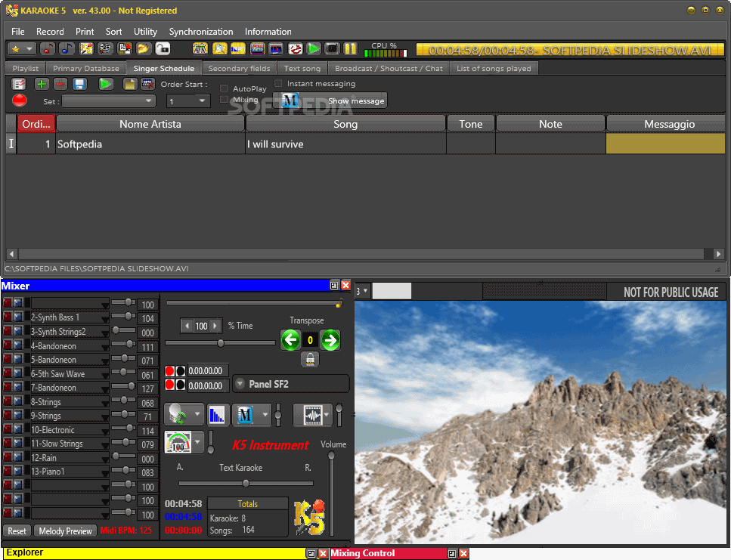This screenshot has height=560, width=731.
Task: Open the 100 gauge button dropdown in Mixer
Action: pyautogui.click(x=197, y=442)
